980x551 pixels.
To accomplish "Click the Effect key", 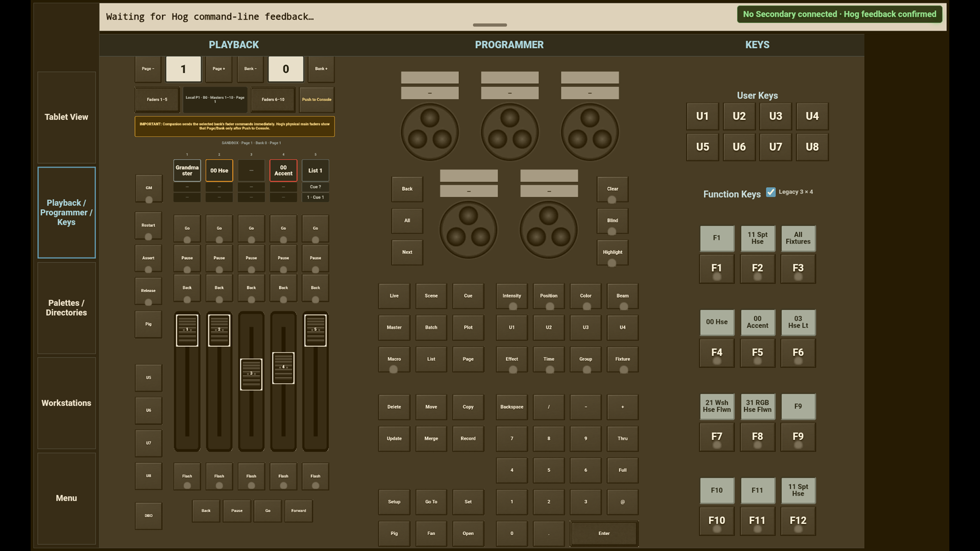I will (x=512, y=360).
